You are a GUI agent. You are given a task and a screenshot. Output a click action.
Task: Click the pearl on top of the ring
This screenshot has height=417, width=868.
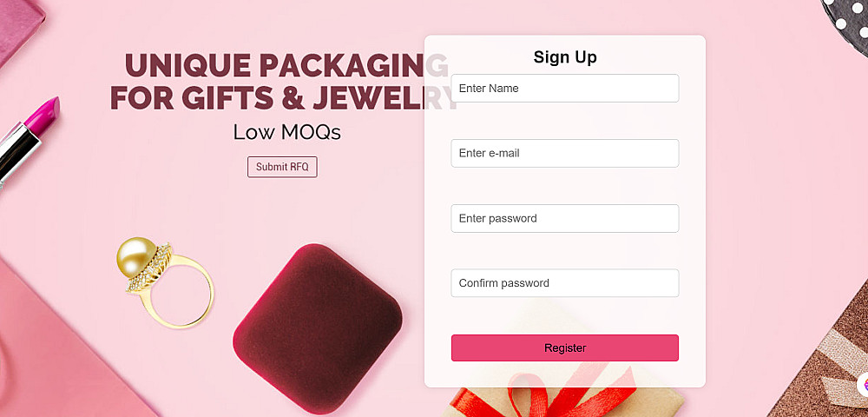137,254
